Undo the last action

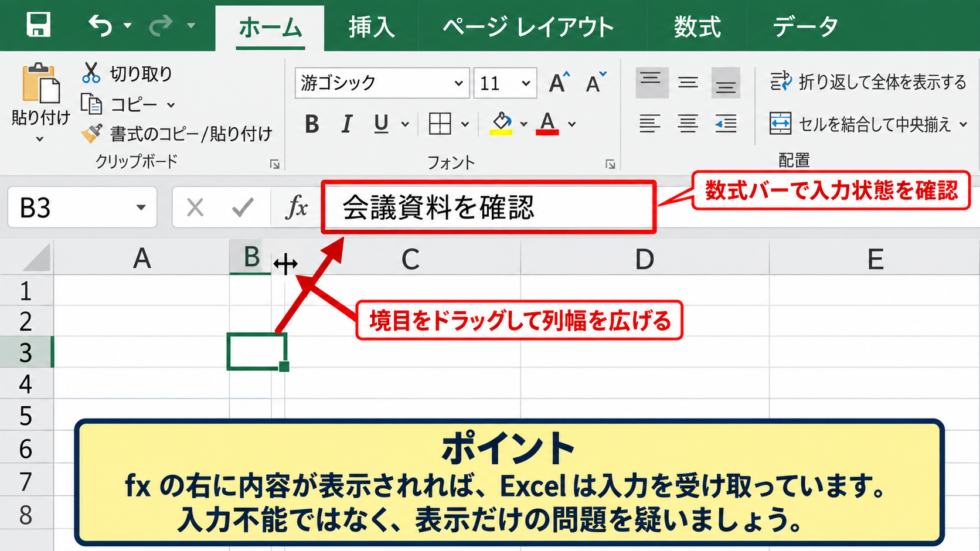pos(100,26)
